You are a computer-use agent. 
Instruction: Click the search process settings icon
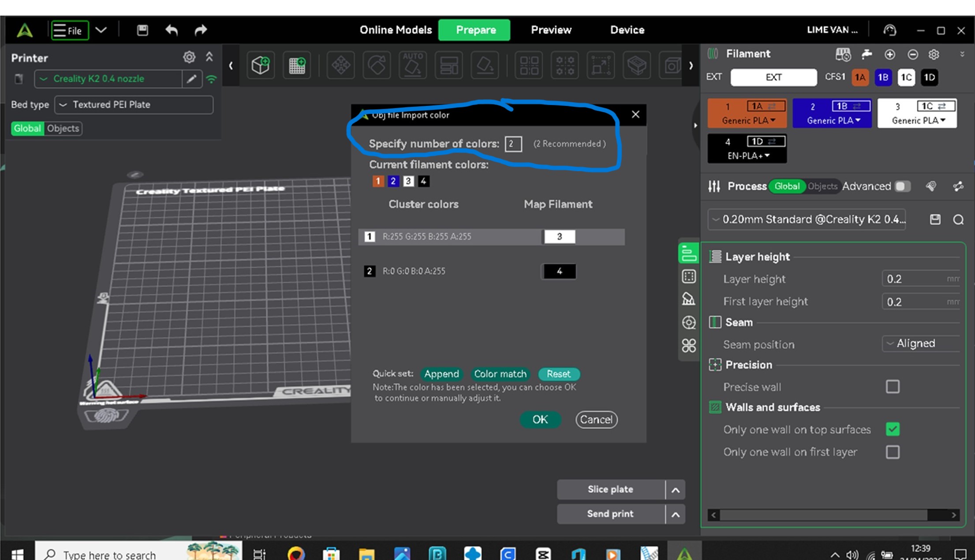[958, 220]
